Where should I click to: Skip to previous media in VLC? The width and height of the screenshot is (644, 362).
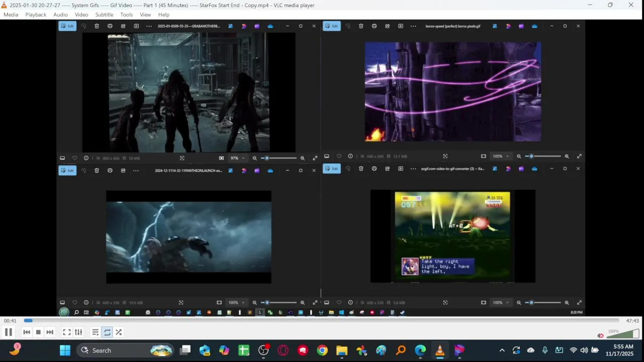27,332
